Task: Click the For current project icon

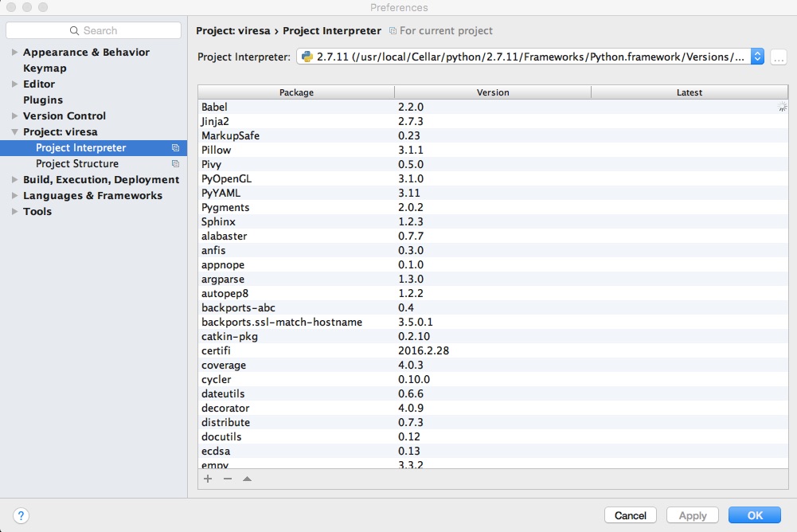Action: pyautogui.click(x=393, y=31)
